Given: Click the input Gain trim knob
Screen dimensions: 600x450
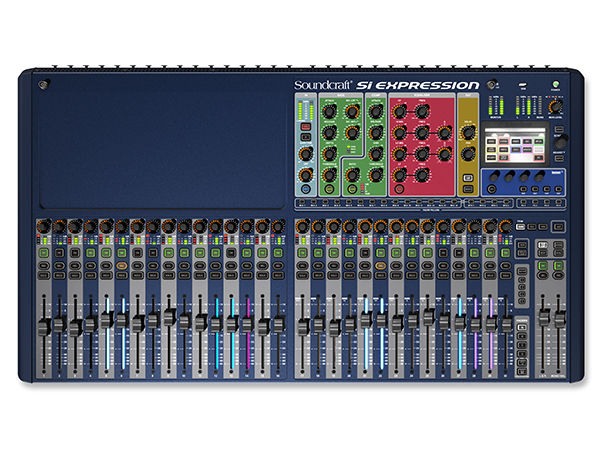Looking at the screenshot, I should [x=306, y=154].
